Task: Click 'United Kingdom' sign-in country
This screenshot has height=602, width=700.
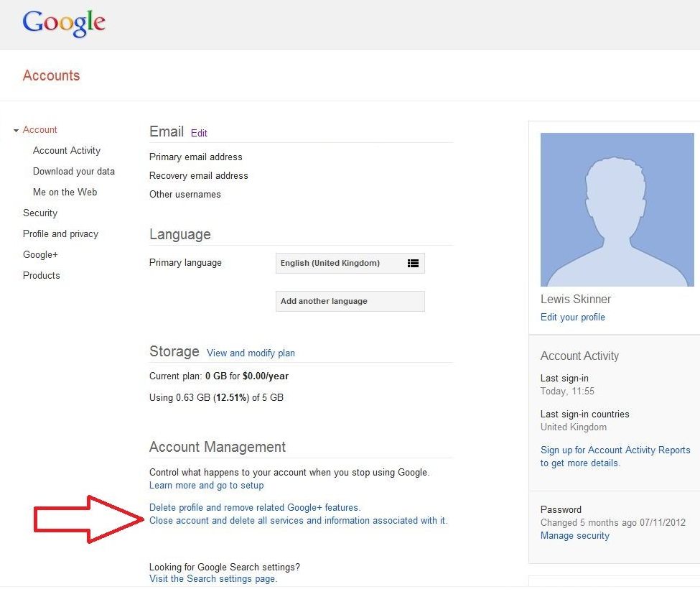Action: click(574, 427)
